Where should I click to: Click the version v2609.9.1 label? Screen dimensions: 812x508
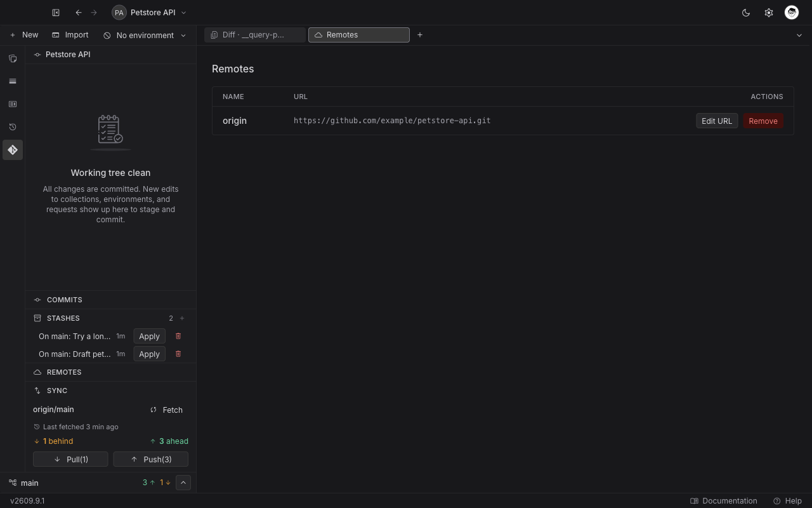click(x=27, y=501)
